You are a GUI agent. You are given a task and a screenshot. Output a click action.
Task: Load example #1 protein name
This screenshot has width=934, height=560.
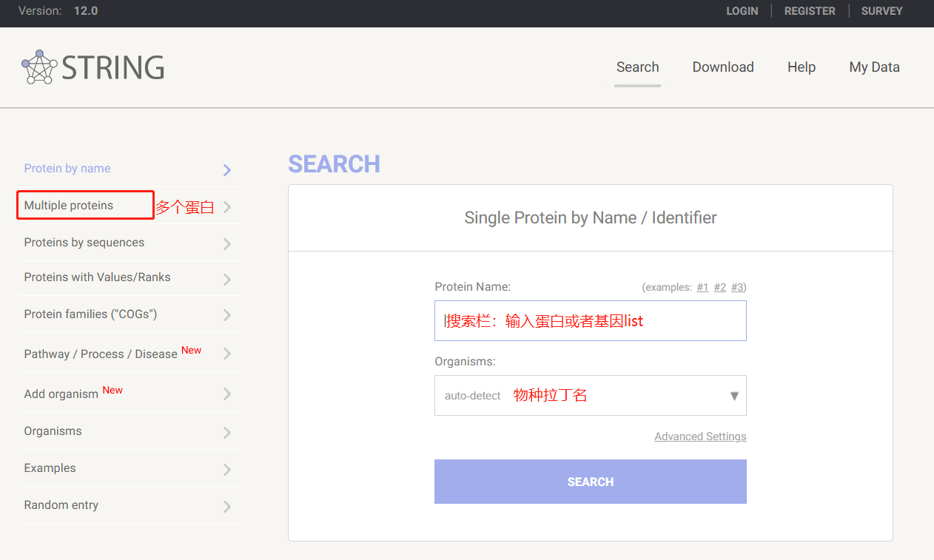tap(702, 287)
